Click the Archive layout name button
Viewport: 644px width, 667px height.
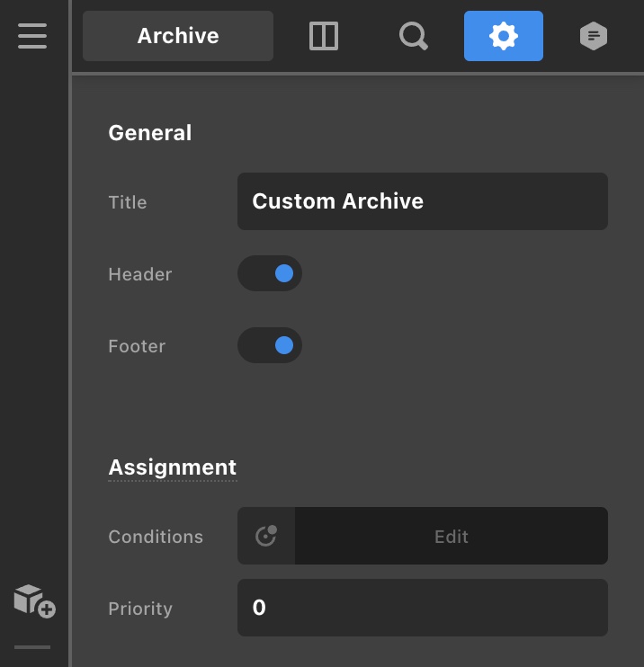(x=178, y=36)
